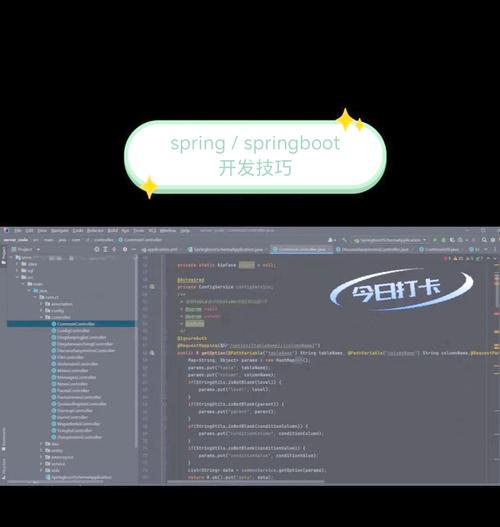Open the VCS menu

click(152, 231)
